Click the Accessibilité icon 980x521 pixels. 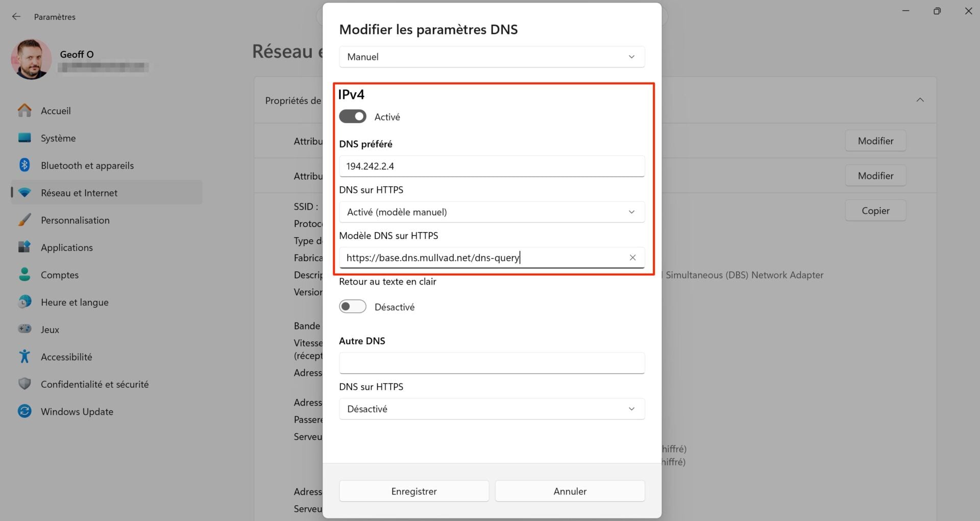pyautogui.click(x=24, y=357)
